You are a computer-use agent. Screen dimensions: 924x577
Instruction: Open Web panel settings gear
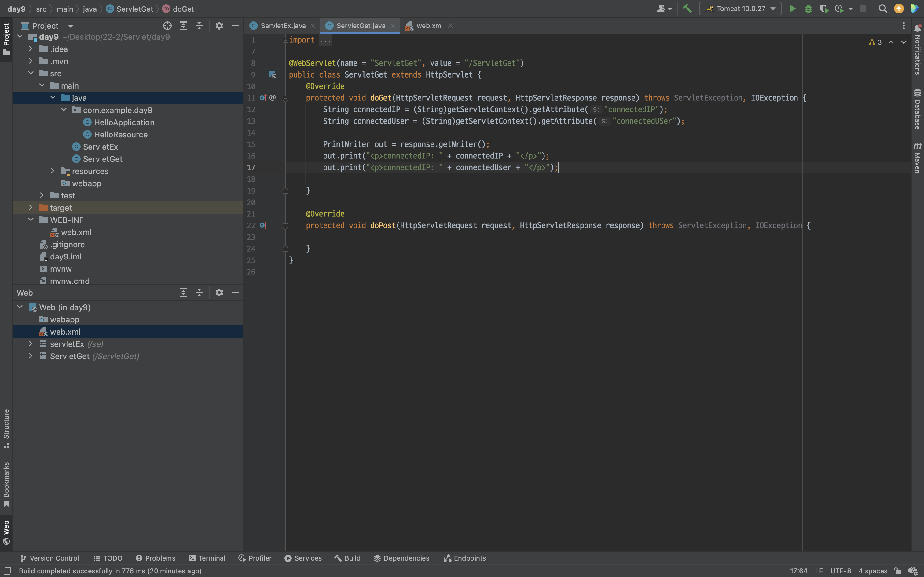219,293
